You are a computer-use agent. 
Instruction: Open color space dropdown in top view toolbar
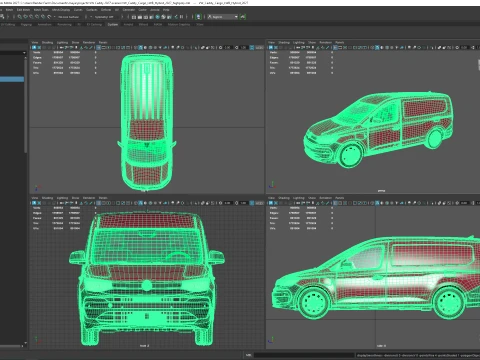click(x=260, y=48)
